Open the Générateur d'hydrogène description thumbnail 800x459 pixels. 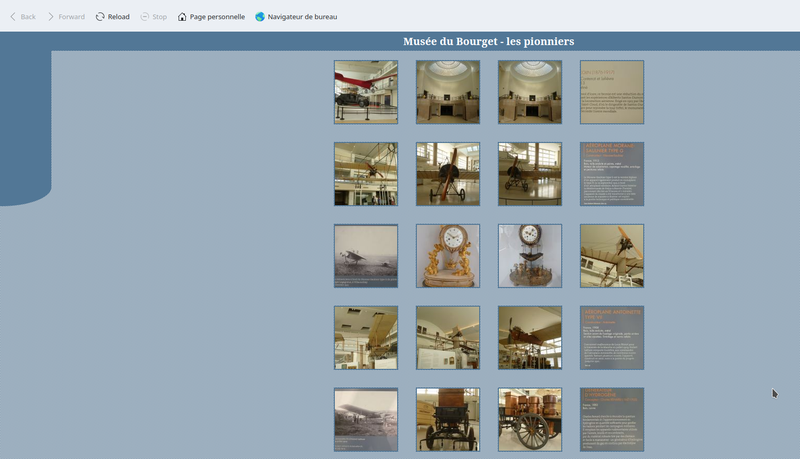coord(612,419)
